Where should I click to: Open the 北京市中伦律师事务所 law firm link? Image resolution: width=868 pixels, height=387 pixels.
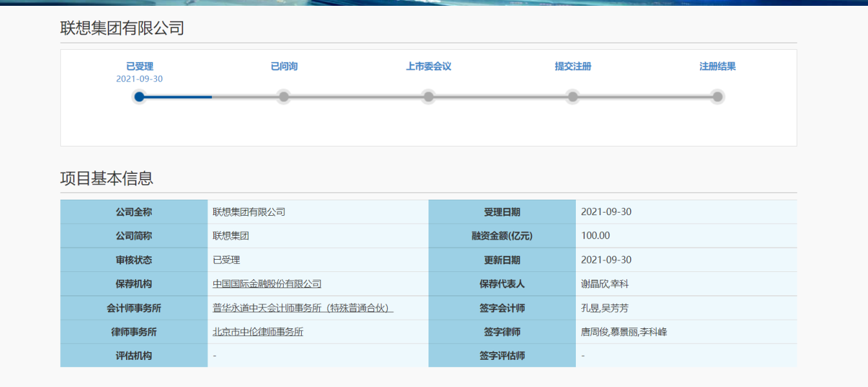258,332
